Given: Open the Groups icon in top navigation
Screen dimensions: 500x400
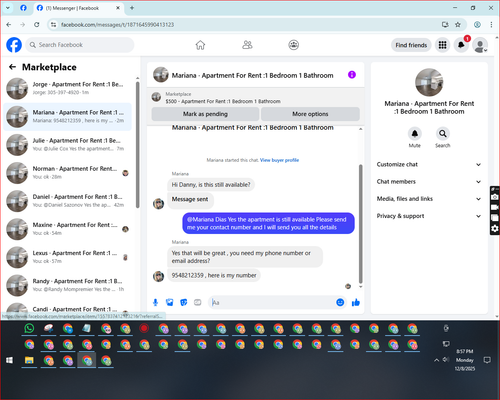Looking at the screenshot, I should click(x=293, y=45).
